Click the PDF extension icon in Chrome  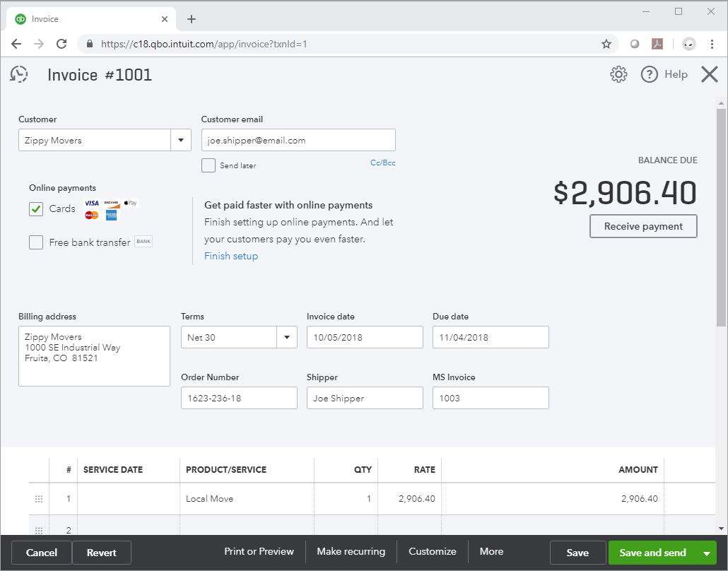coord(657,44)
